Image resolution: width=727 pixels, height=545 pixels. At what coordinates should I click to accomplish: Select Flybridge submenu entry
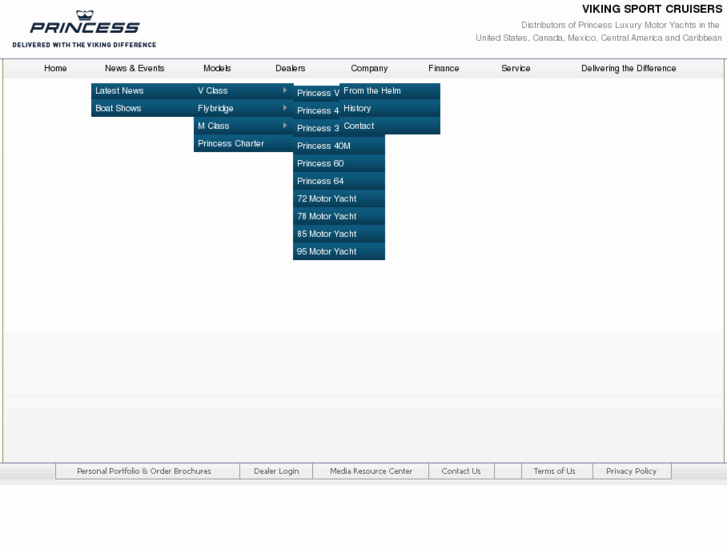point(243,108)
